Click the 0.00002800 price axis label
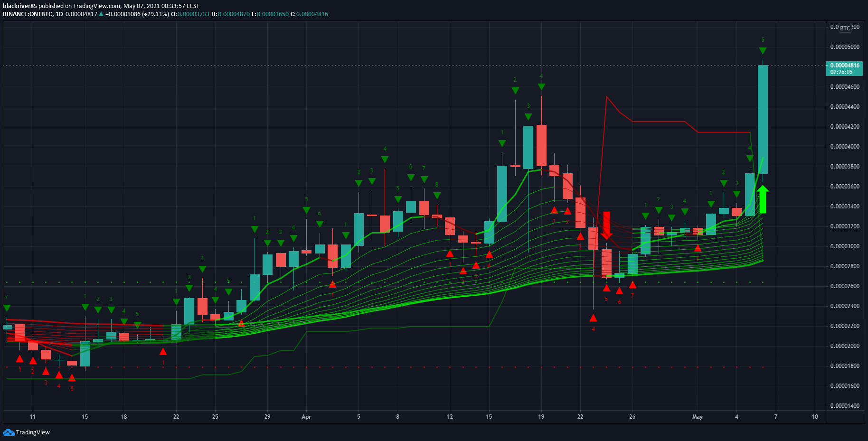The height and width of the screenshot is (441, 868). 845,266
